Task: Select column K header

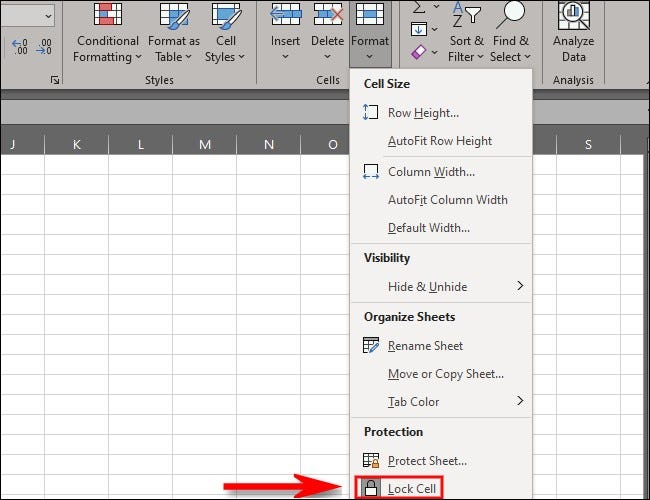Action: pyautogui.click(x=77, y=144)
